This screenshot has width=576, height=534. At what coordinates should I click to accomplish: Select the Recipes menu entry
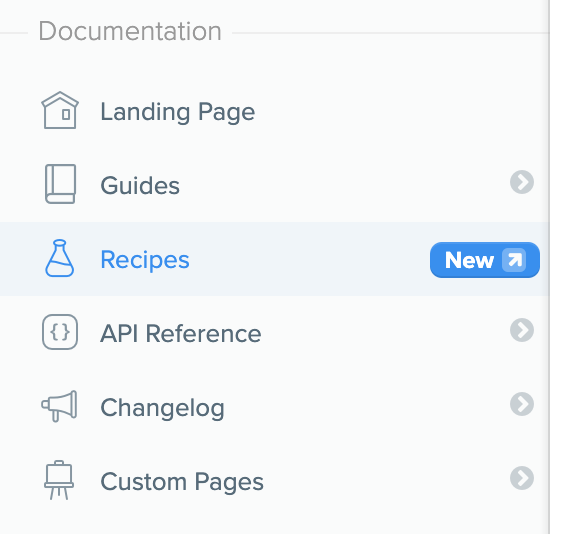coord(145,260)
